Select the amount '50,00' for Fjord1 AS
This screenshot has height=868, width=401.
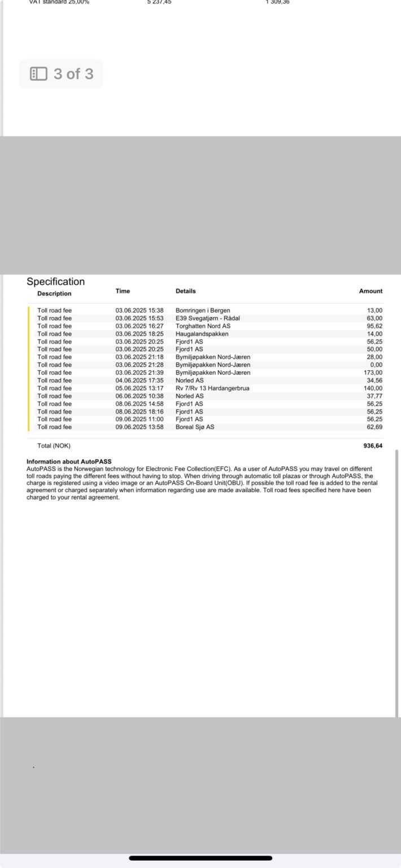[x=374, y=349]
